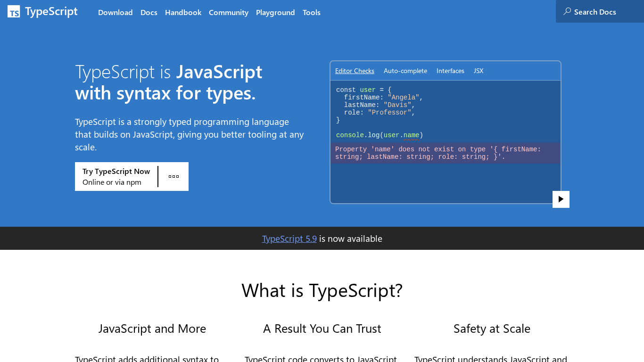
Task: Click the three squares icon
Action: click(173, 177)
